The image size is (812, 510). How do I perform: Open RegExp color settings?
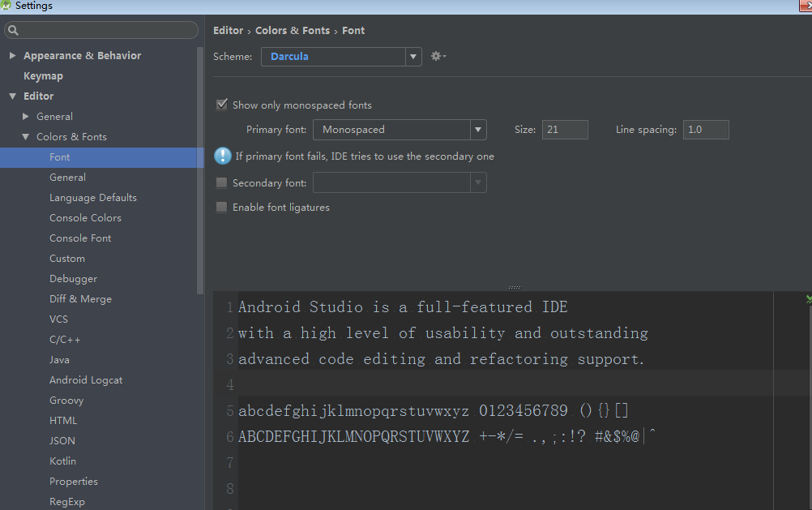66,501
